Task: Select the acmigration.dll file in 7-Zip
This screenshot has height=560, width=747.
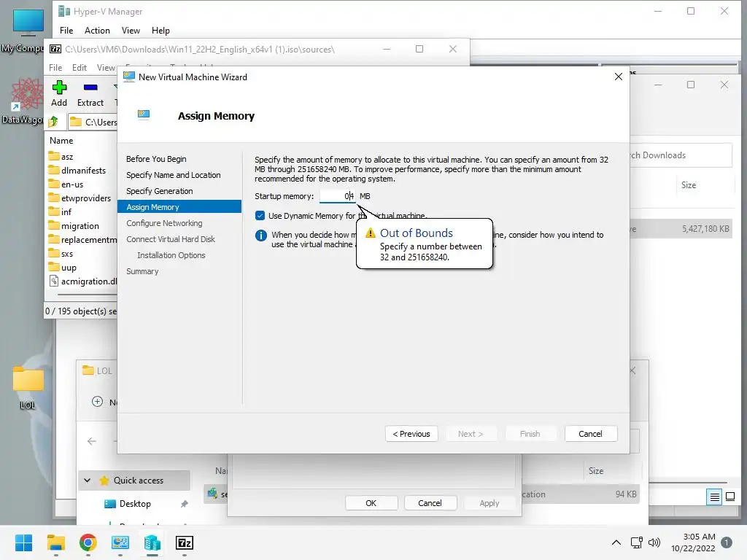Action: coord(83,281)
